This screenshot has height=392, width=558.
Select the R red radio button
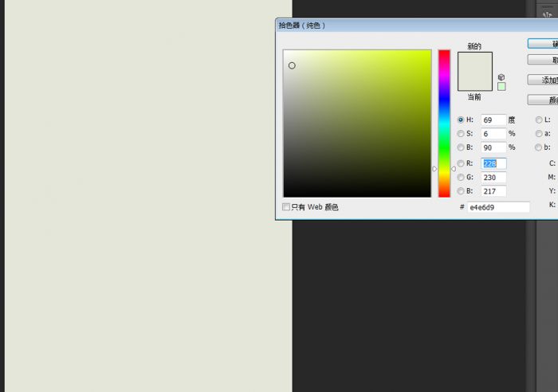click(461, 163)
